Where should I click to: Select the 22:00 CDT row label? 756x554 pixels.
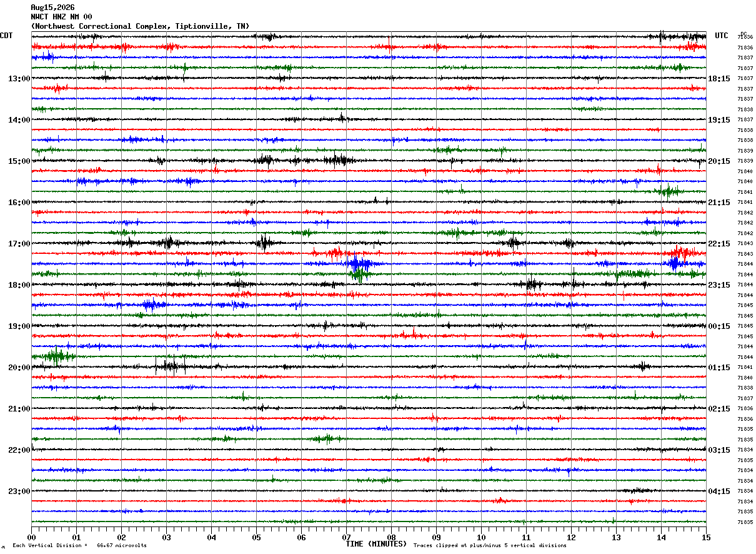click(x=19, y=450)
